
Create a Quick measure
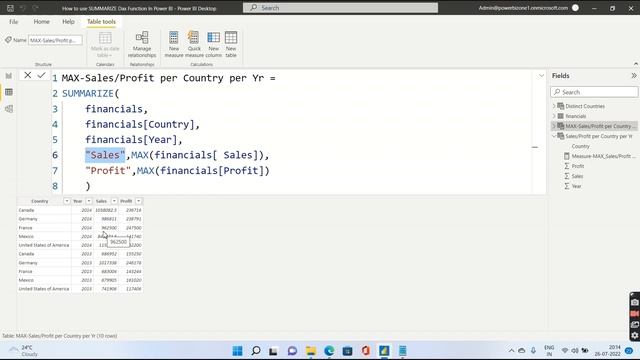(194, 44)
